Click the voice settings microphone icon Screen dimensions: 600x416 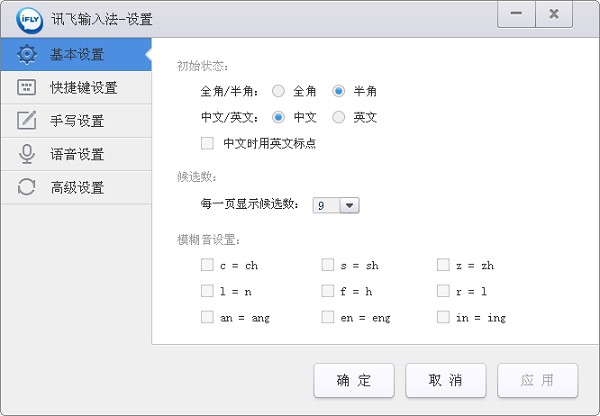coord(27,154)
